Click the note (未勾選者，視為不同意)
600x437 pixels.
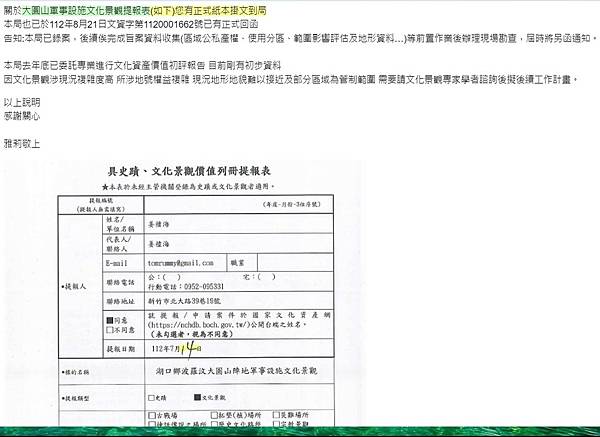point(191,334)
